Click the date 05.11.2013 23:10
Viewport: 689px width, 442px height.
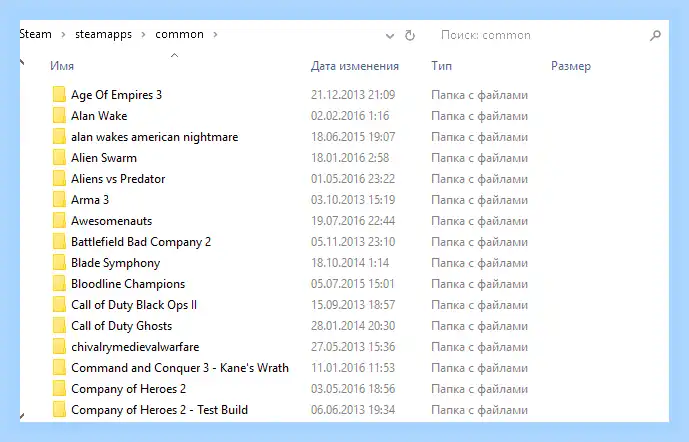pyautogui.click(x=353, y=242)
